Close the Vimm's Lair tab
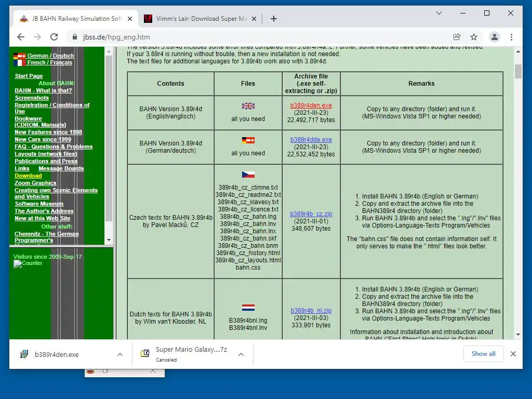This screenshot has height=399, width=532. 254,19
